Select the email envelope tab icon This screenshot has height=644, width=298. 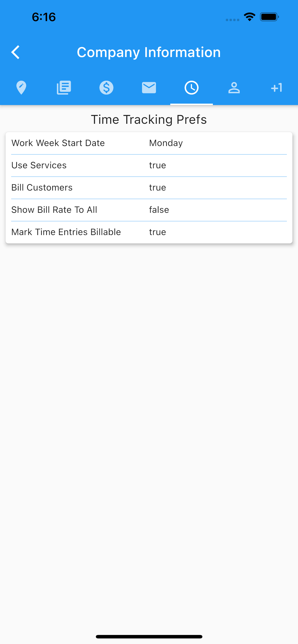point(149,88)
